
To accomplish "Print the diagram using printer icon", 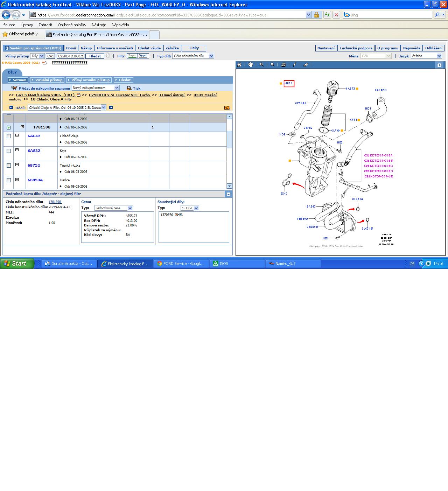I will (x=283, y=65).
